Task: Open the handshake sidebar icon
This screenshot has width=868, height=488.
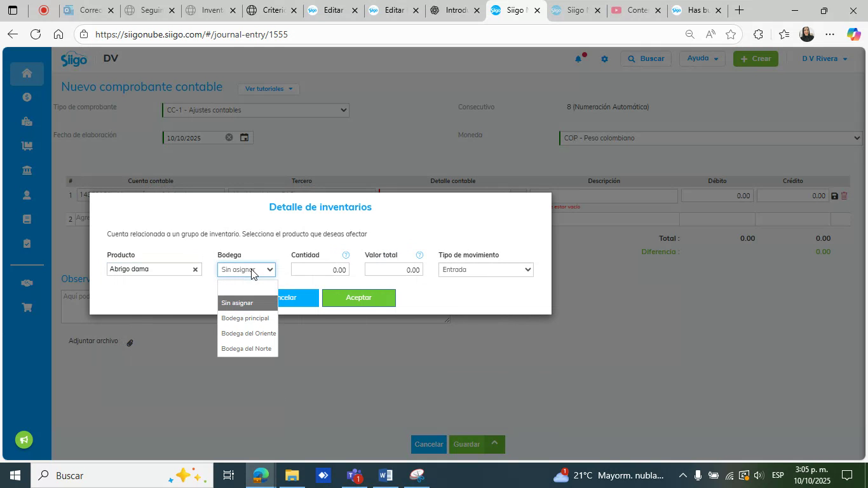Action: coord(27,283)
